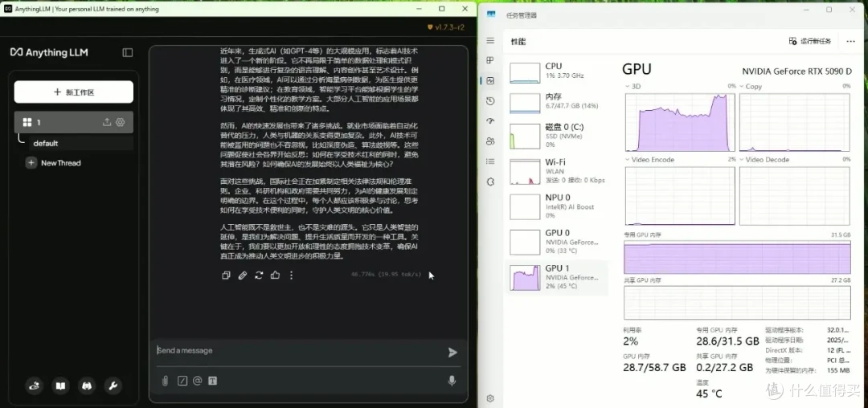Open Services icon in Task Manager
The height and width of the screenshot is (408, 868).
490,182
